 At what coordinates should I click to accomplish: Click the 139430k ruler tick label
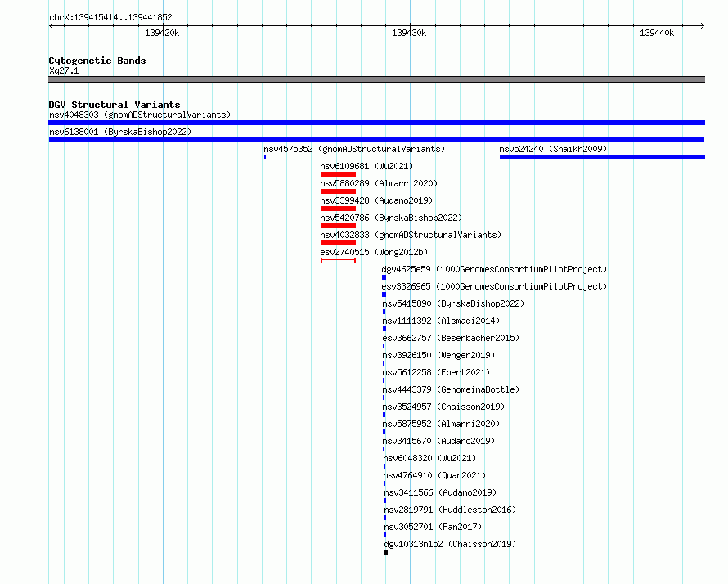click(x=409, y=33)
